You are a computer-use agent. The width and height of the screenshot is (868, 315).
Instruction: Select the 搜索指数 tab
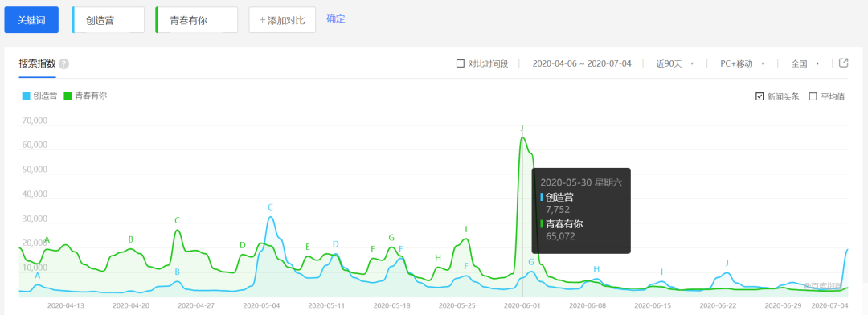[x=37, y=63]
